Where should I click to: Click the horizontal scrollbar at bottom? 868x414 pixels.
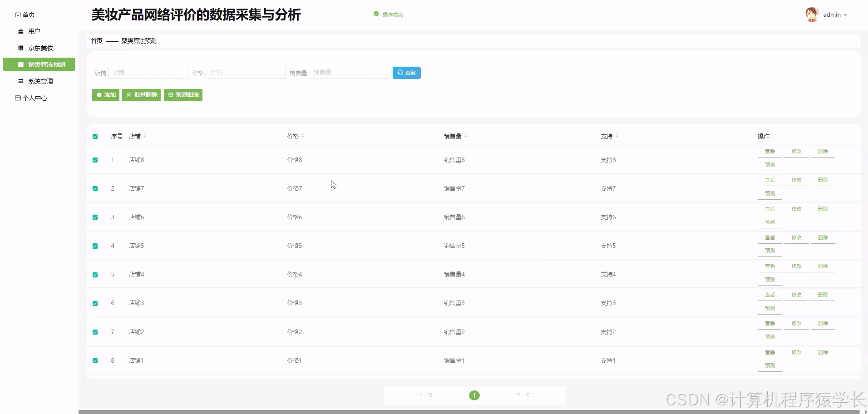[x=470, y=412]
